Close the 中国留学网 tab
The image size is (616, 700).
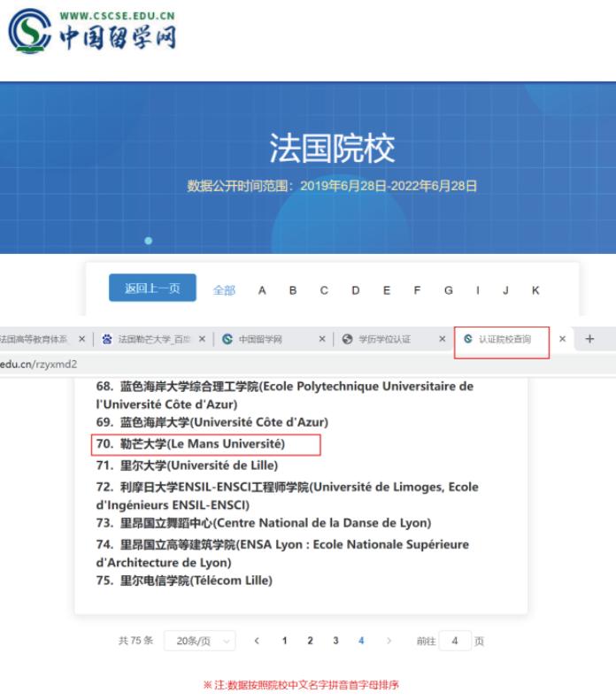click(322, 339)
